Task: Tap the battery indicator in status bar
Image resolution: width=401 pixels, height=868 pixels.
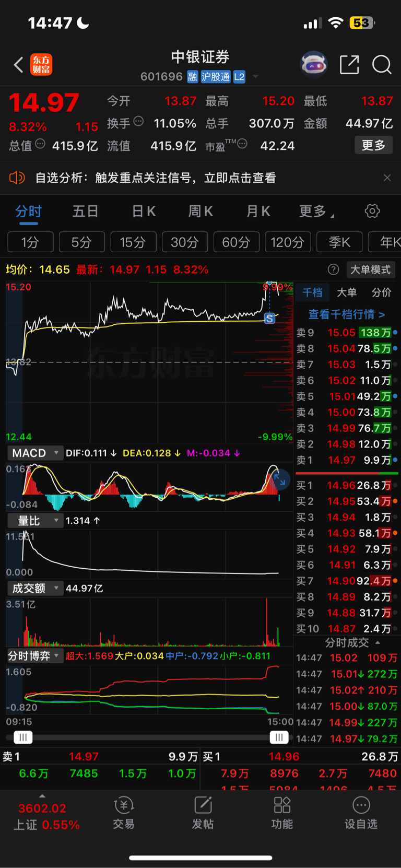Action: click(x=362, y=23)
